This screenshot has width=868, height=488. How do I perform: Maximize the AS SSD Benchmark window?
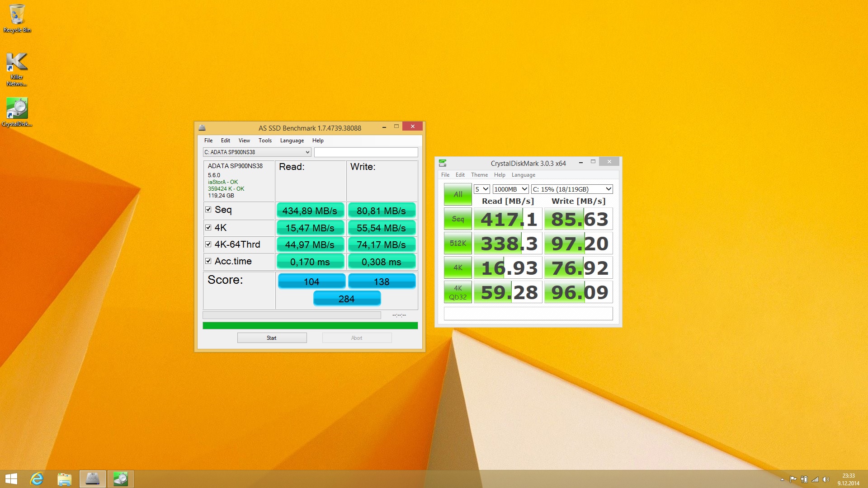click(x=396, y=127)
